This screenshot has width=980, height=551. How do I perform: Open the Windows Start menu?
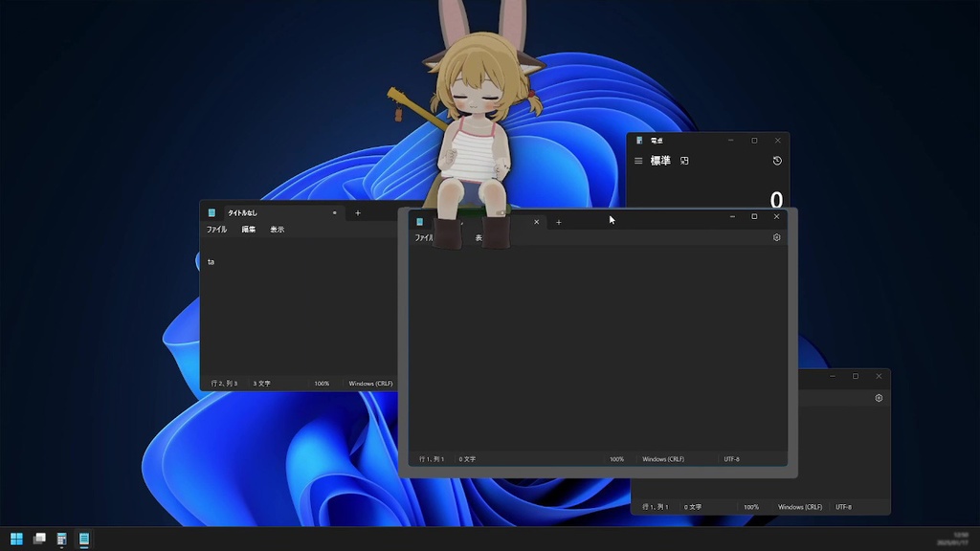point(16,539)
